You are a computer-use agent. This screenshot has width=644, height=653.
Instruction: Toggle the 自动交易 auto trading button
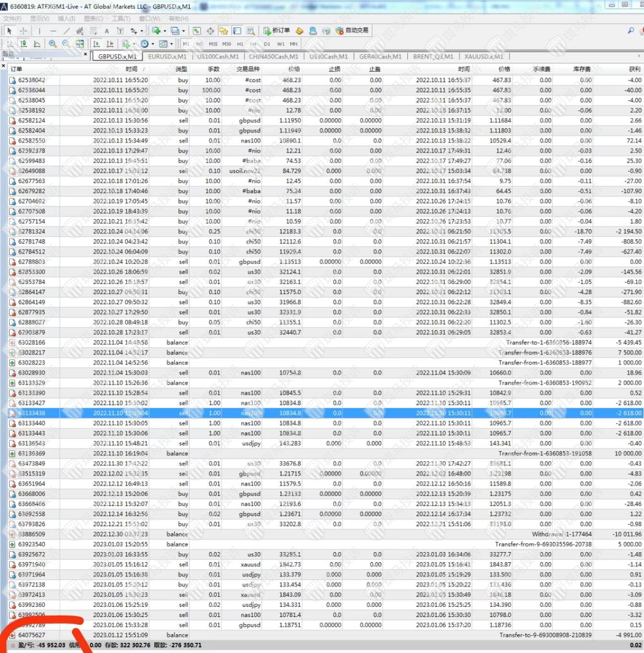pos(352,31)
